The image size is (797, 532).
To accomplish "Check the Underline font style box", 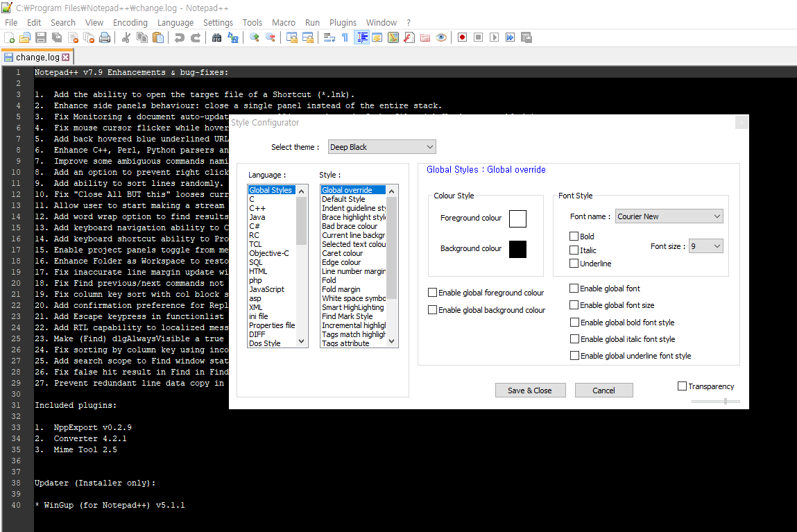I will coord(574,263).
